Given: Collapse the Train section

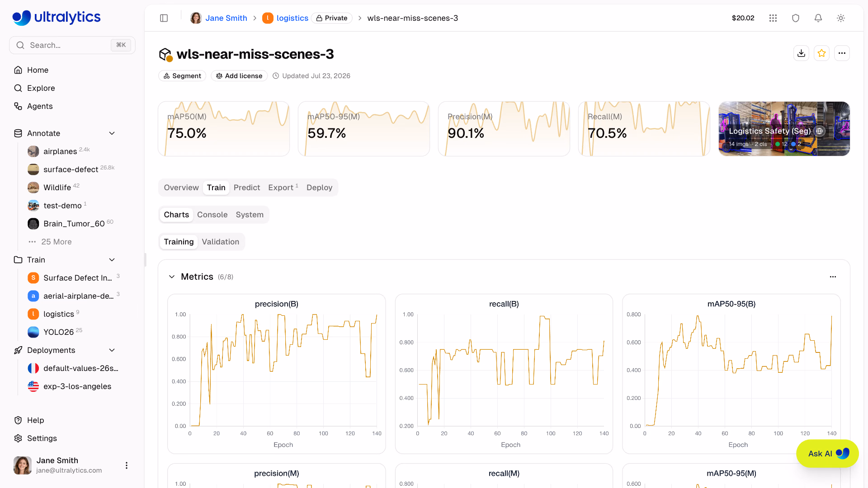Looking at the screenshot, I should [112, 260].
